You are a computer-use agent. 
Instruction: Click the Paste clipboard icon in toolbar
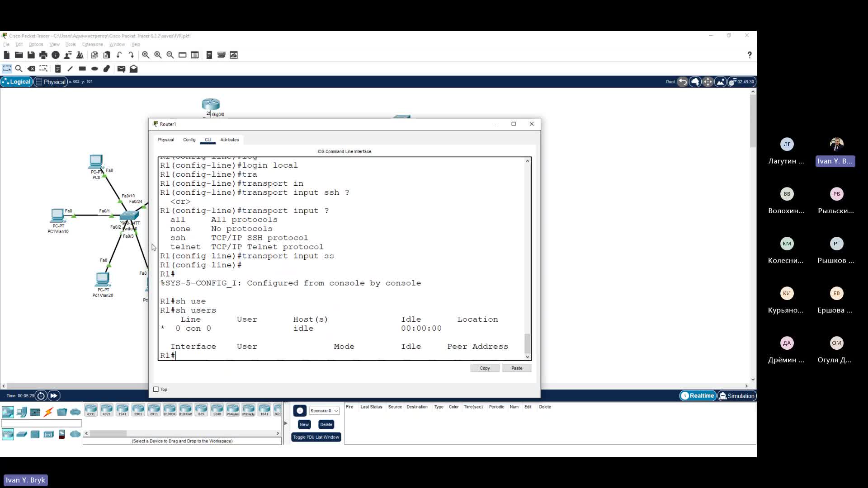pos(107,55)
